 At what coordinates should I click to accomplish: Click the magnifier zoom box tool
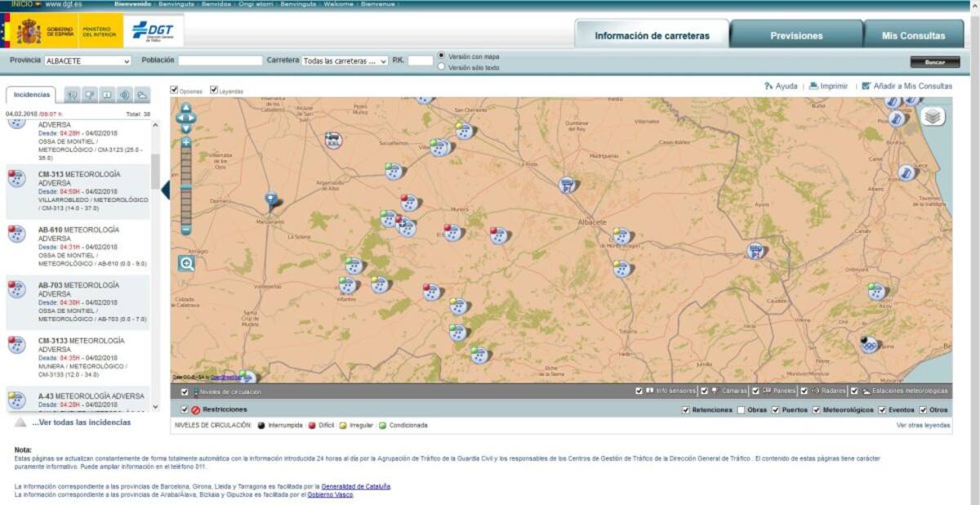point(187,263)
